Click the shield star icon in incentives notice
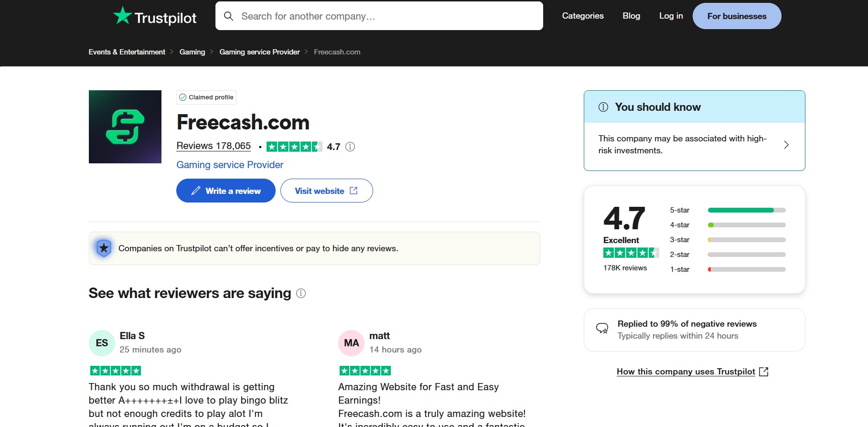 104,248
